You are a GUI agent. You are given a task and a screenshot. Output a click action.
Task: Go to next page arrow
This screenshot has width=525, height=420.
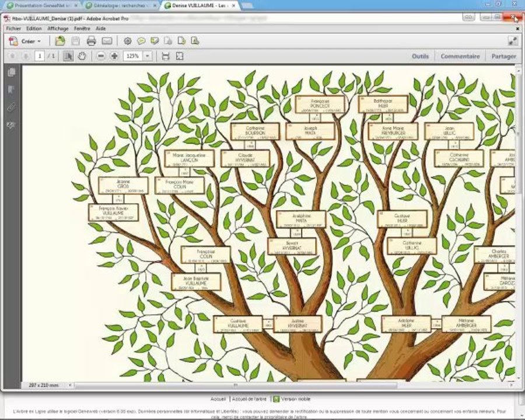coord(26,56)
